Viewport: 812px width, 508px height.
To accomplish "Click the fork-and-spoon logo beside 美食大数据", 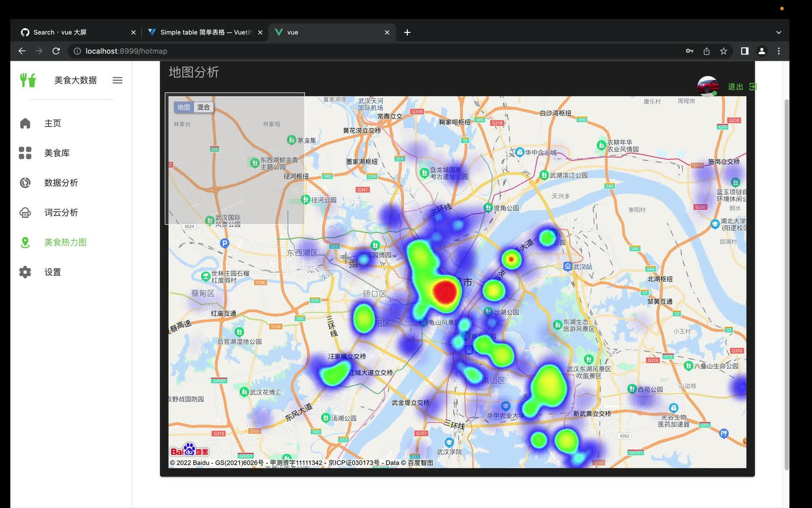I will pyautogui.click(x=28, y=80).
